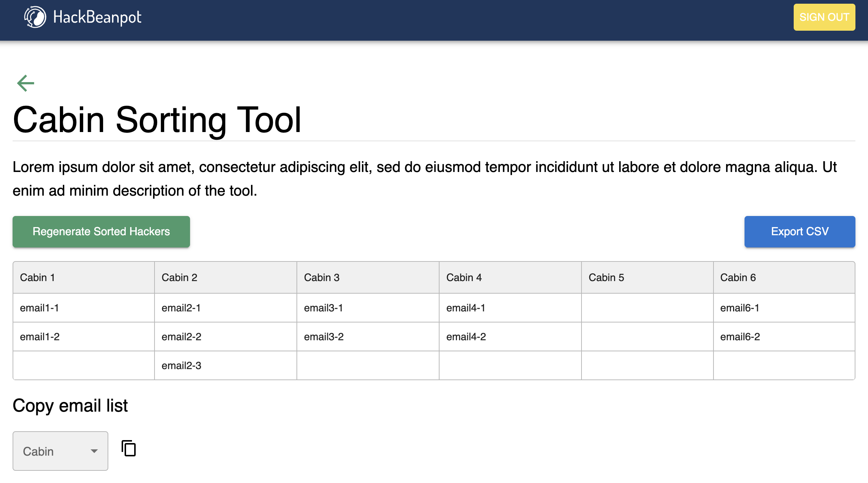Select the Cabin 1 column header

[37, 277]
